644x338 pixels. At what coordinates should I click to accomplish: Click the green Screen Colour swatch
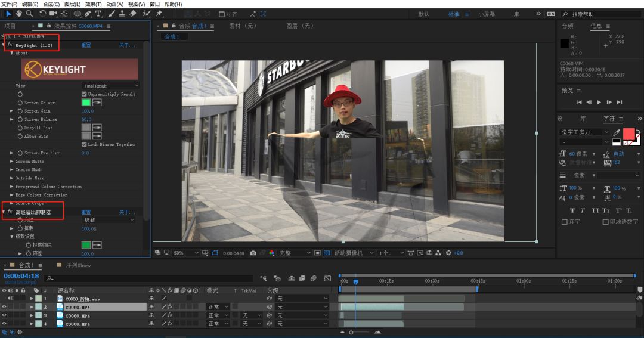[86, 103]
